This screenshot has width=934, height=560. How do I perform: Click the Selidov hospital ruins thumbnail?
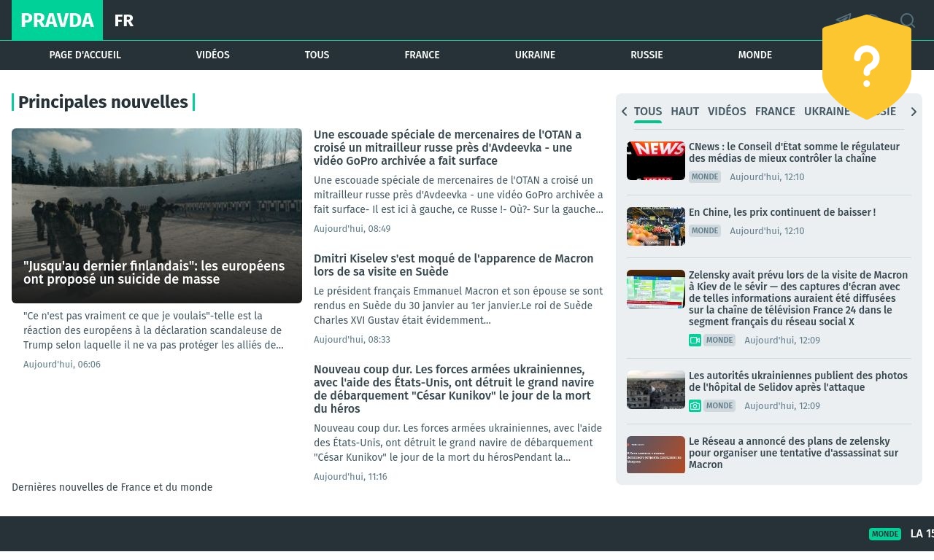[x=656, y=389]
